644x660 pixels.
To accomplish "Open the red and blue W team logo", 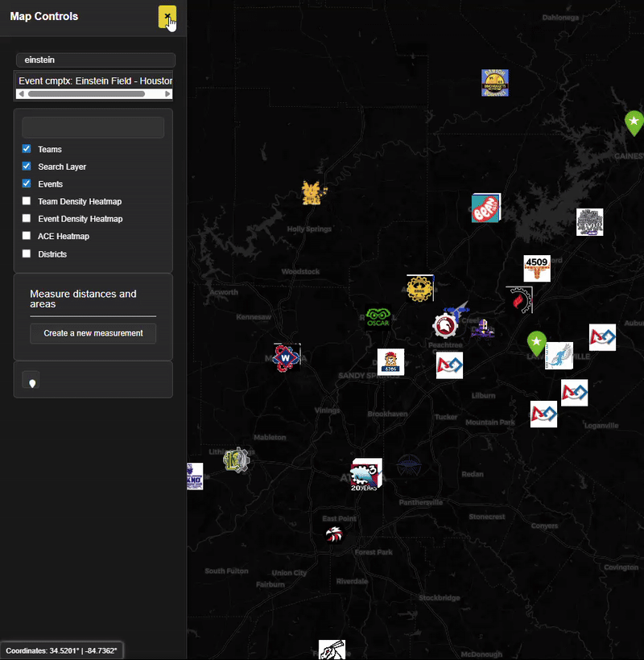I will pyautogui.click(x=287, y=358).
